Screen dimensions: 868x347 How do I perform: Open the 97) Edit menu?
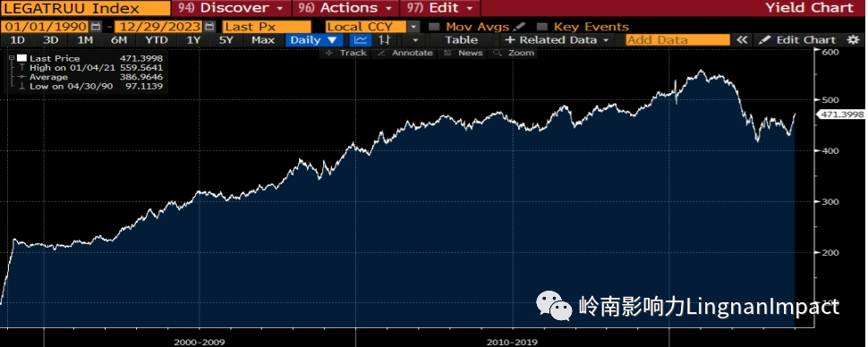pyautogui.click(x=440, y=8)
